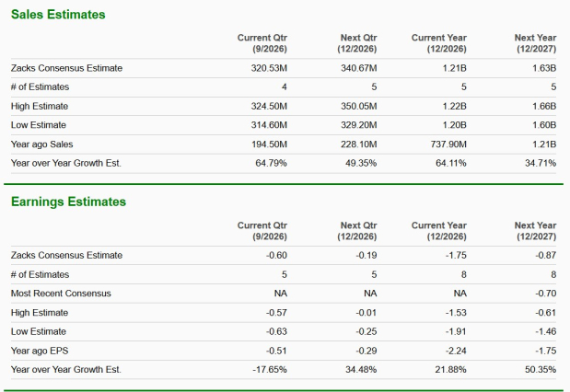Click the 350.05M high estimate value
The height and width of the screenshot is (392, 570).
point(358,106)
